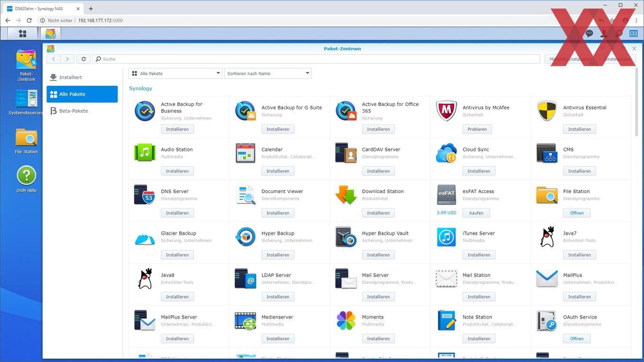Click the Synology section heading
Screen dimensions: 644x362
[x=141, y=88]
